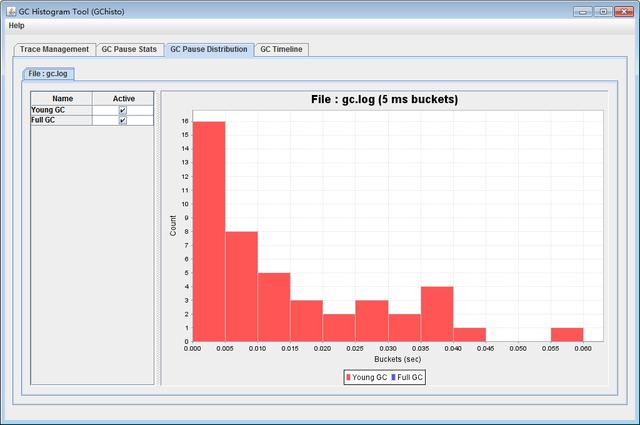Image resolution: width=640 pixels, height=425 pixels.
Task: Open the Help menu
Action: click(16, 26)
